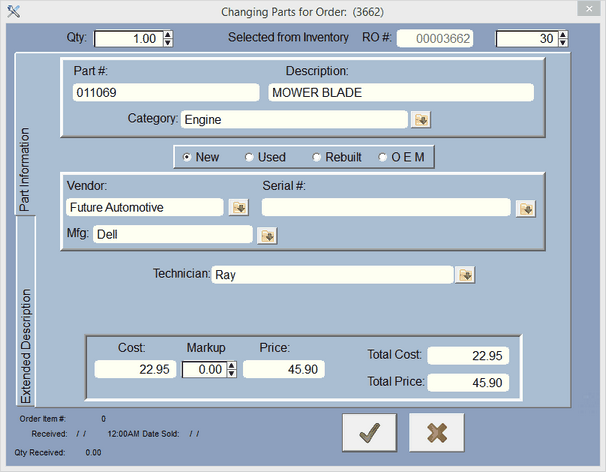Switch to the Part Information tab

(26, 169)
